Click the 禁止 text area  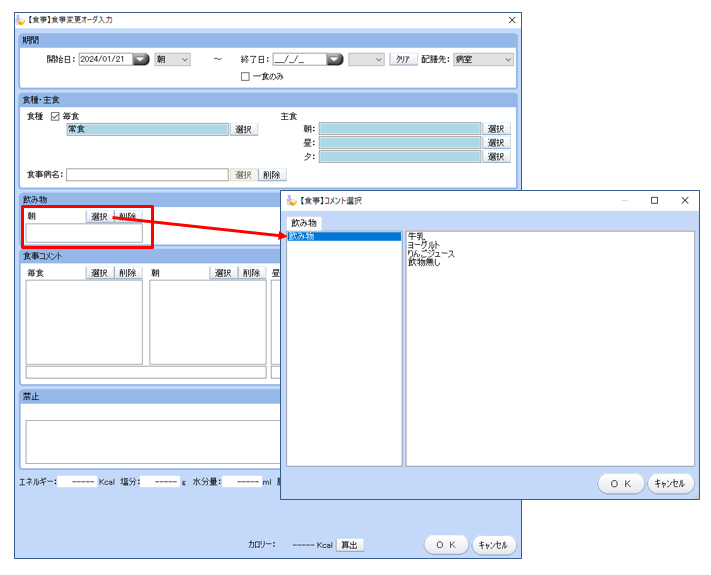pos(153,442)
